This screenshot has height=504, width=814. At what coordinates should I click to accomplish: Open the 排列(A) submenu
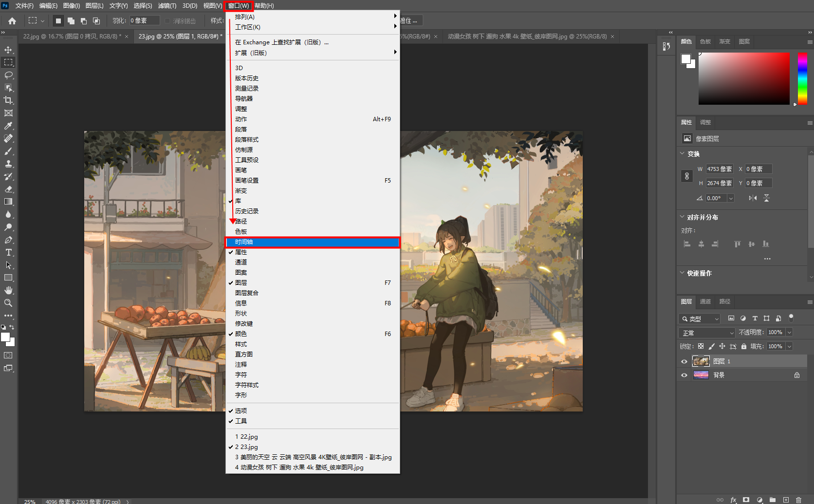pos(313,17)
